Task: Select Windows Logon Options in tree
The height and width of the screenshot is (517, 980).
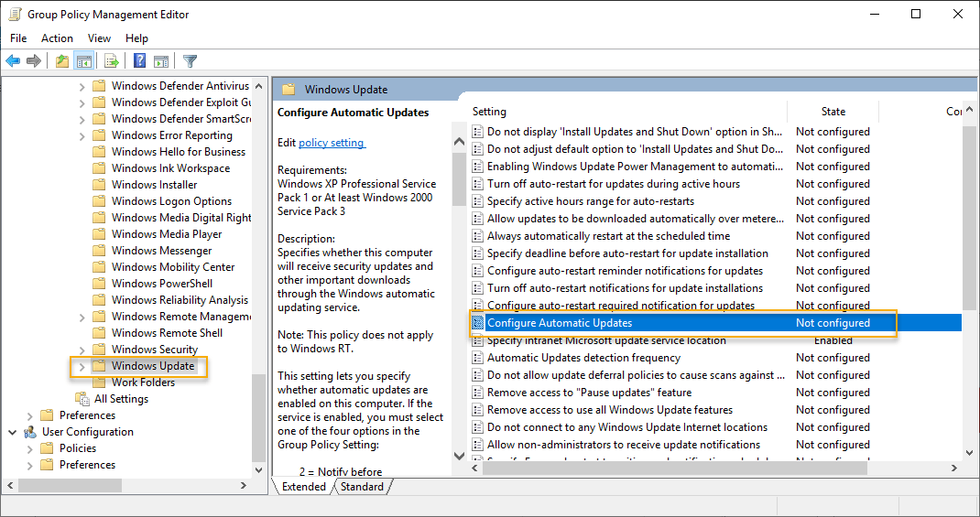Action: coord(172,201)
